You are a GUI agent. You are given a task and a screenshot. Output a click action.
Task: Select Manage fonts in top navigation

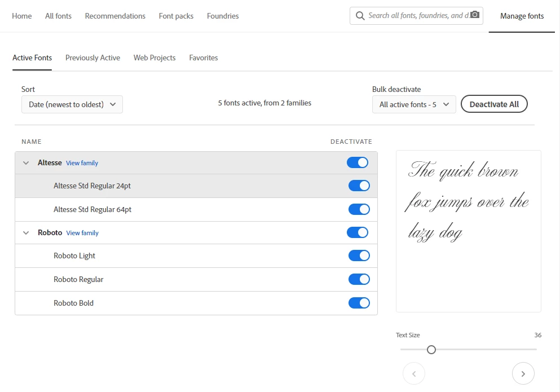(x=522, y=16)
